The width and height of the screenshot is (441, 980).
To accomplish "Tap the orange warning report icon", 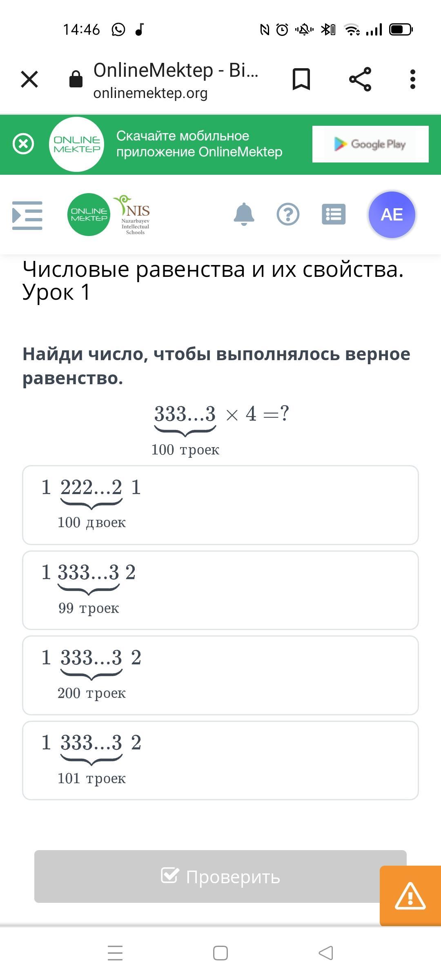I will (410, 896).
